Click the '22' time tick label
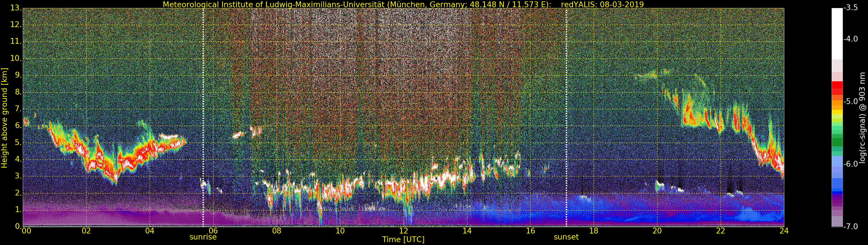 [x=720, y=231]
